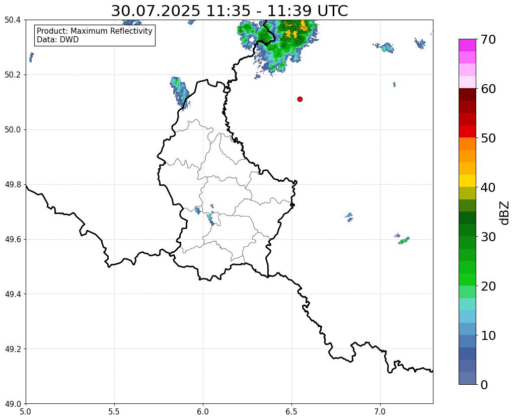The image size is (515, 420).
Task: Click latitude axis label 49.6
Action: [13, 240]
